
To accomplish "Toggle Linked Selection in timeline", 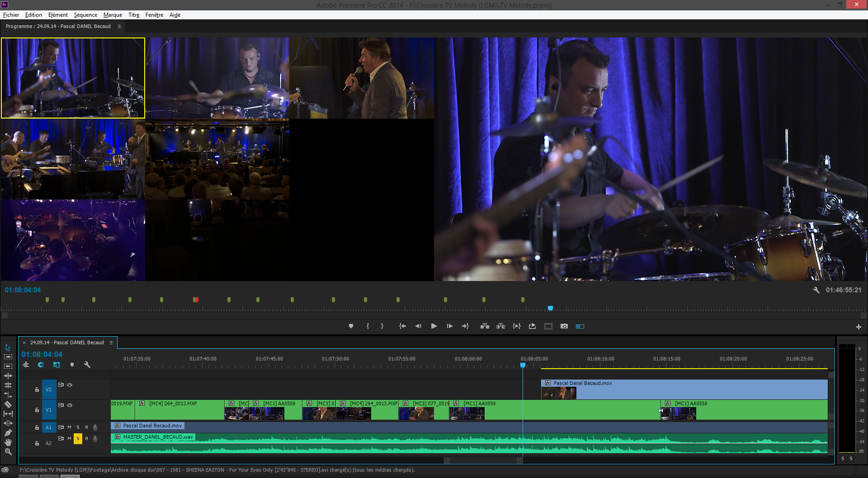I will [57, 365].
